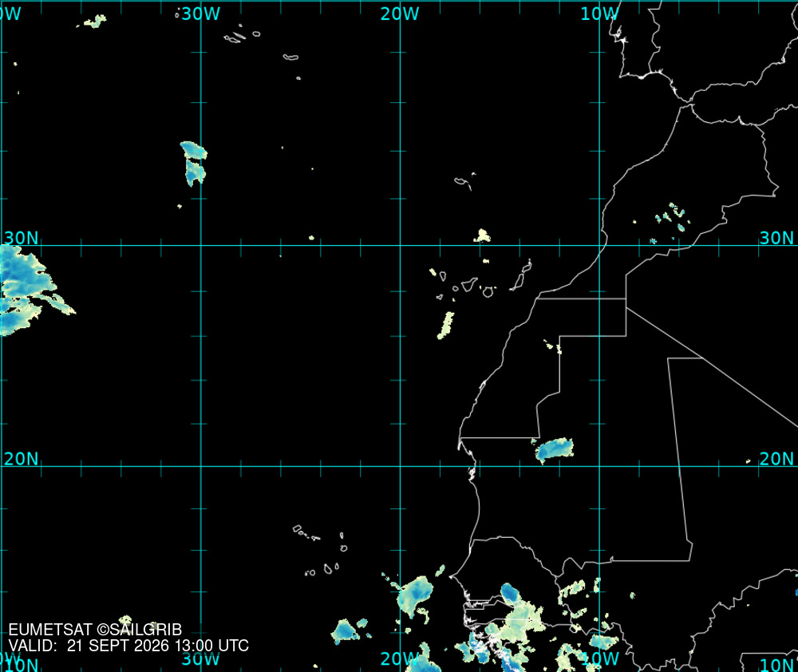Click the 30W label at top
This screenshot has height=672, width=798.
[x=200, y=14]
